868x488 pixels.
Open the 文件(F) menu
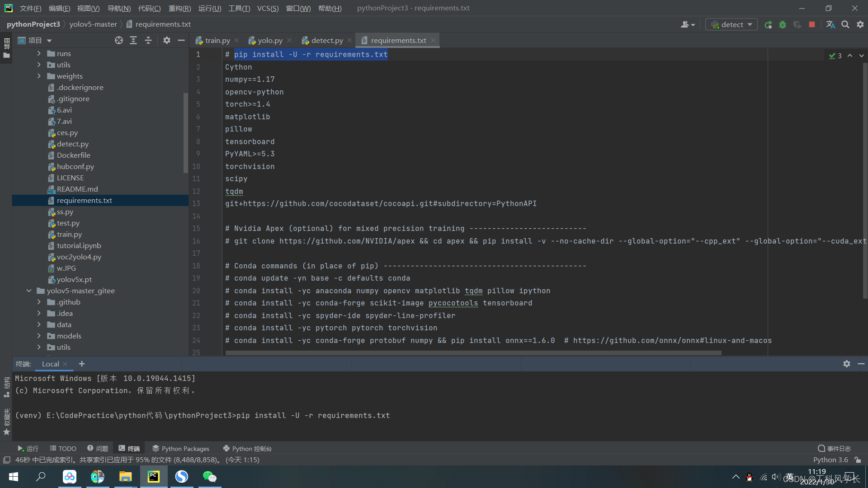coord(30,8)
